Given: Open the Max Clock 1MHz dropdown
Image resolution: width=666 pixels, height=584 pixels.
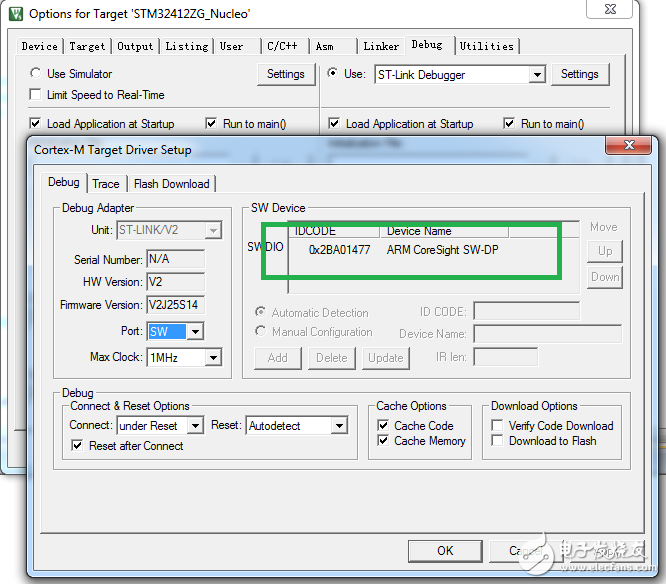Looking at the screenshot, I should click(x=213, y=358).
